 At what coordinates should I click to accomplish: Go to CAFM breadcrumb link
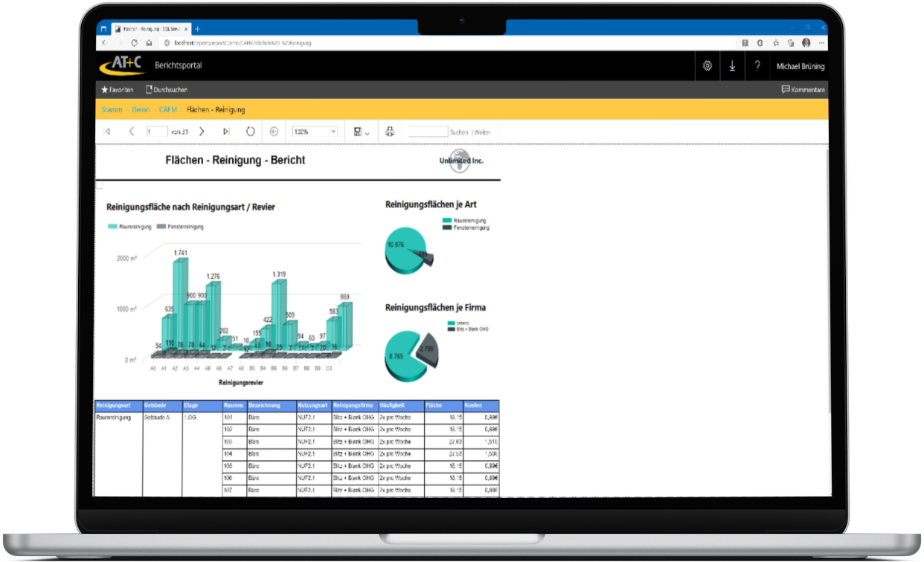click(x=167, y=110)
